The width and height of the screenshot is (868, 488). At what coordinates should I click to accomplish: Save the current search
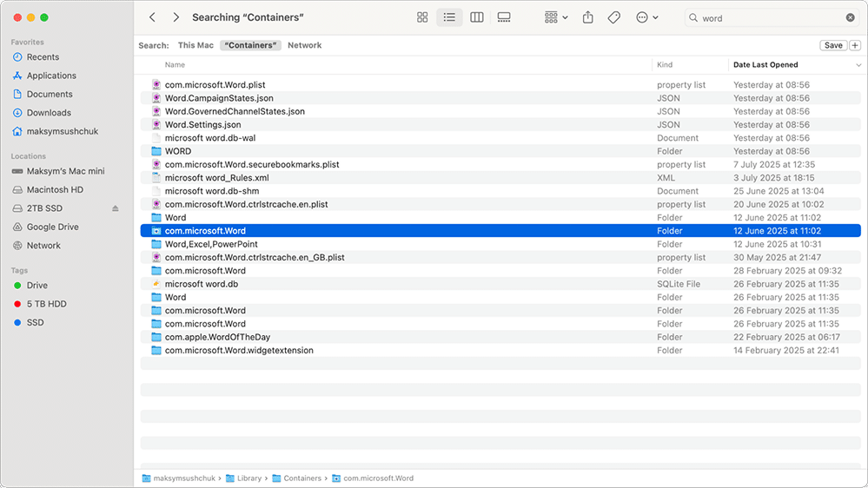coord(833,45)
